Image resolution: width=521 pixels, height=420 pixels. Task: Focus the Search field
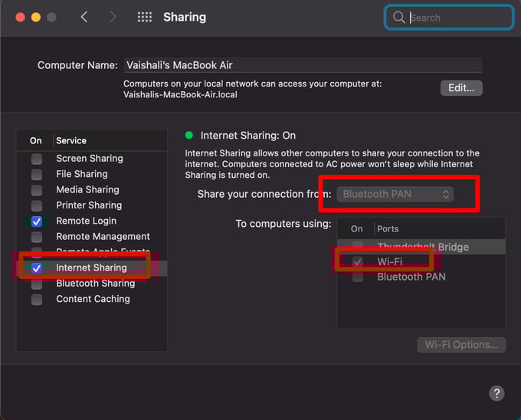pos(449,18)
